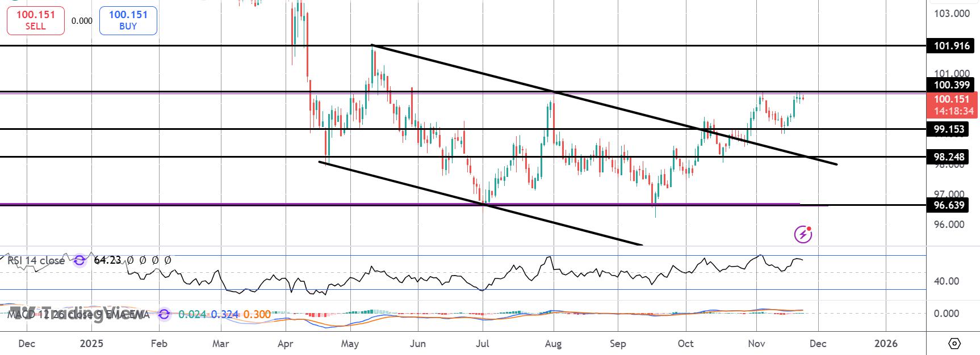Select the RSI 14 close legend
This screenshot has width=980, height=355.
[x=36, y=260]
